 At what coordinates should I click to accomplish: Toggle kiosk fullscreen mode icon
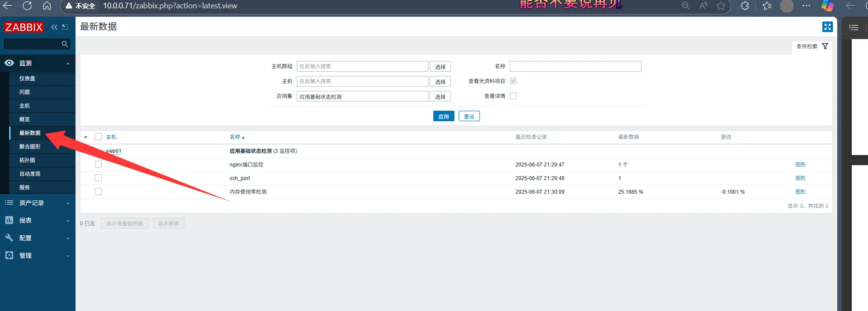827,27
